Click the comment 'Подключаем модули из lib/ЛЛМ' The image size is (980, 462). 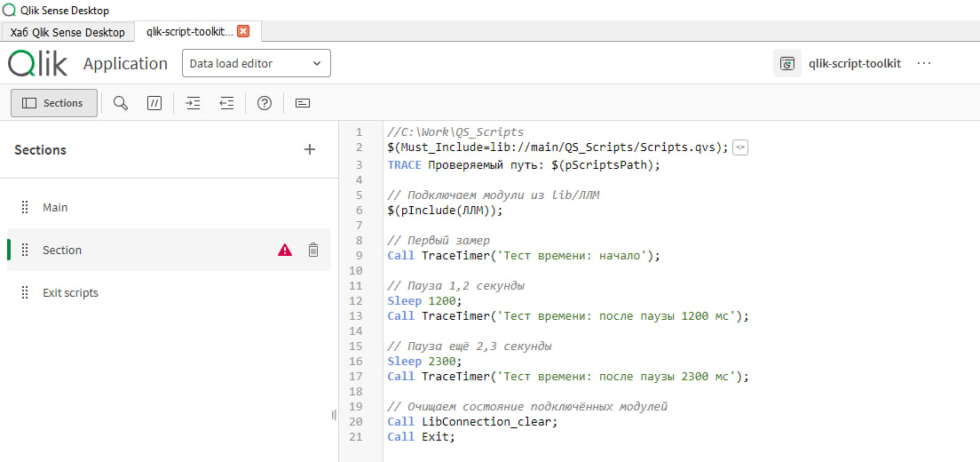(x=494, y=195)
